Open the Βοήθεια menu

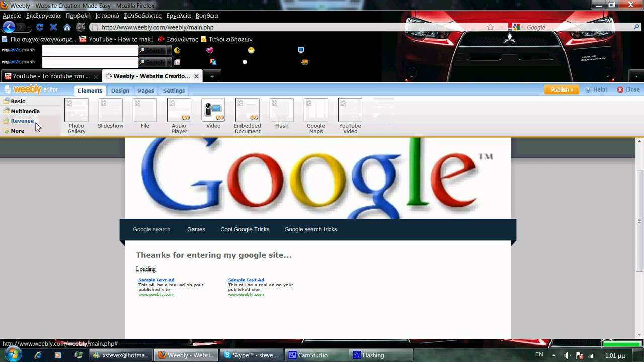(x=207, y=16)
